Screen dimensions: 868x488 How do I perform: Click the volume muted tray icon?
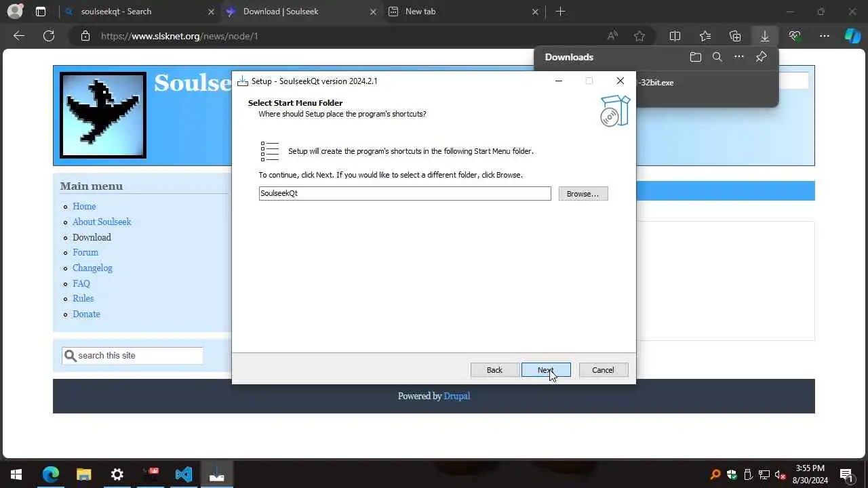coord(781,474)
